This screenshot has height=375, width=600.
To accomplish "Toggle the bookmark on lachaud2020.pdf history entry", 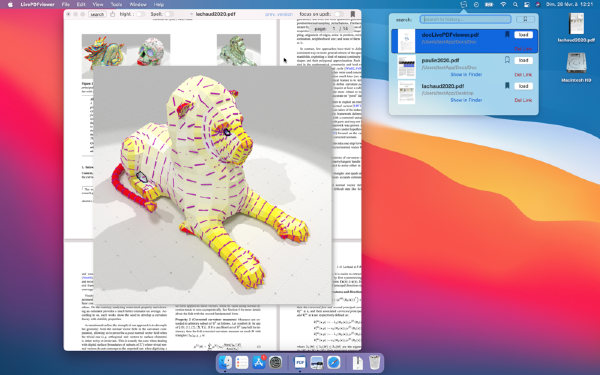I will click(x=507, y=86).
